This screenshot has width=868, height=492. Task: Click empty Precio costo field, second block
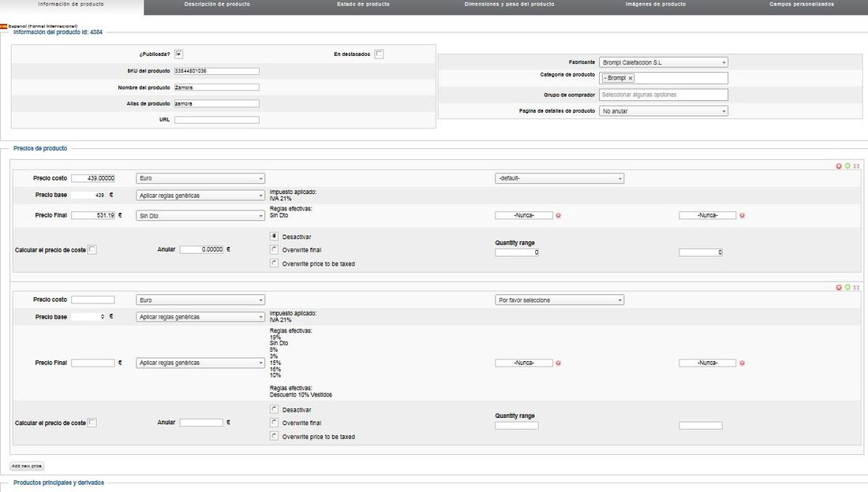(x=93, y=300)
